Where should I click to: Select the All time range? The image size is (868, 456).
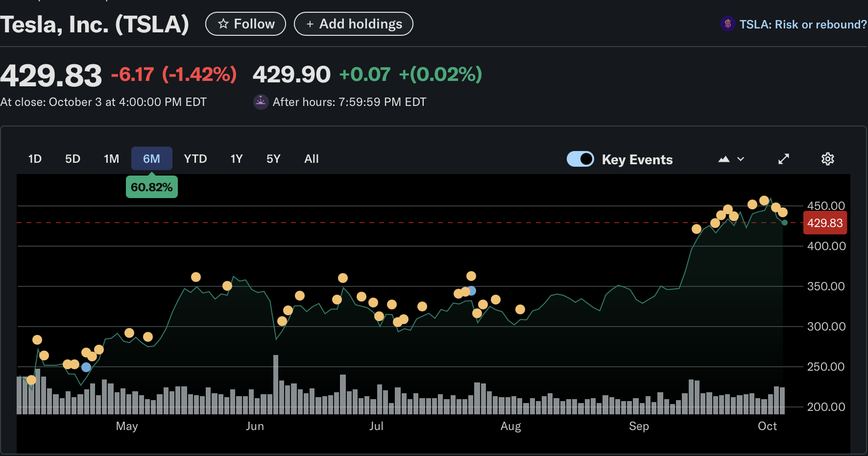click(311, 159)
